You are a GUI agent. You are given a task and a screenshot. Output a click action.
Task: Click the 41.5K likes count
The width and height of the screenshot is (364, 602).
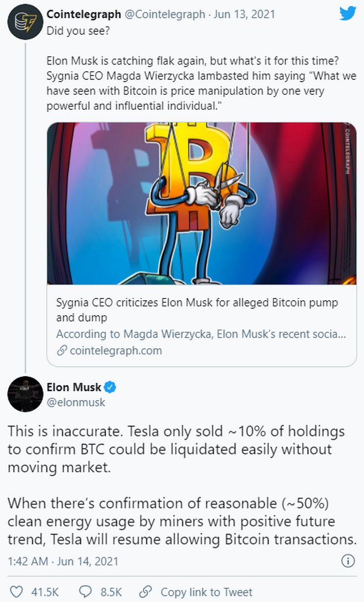click(45, 592)
